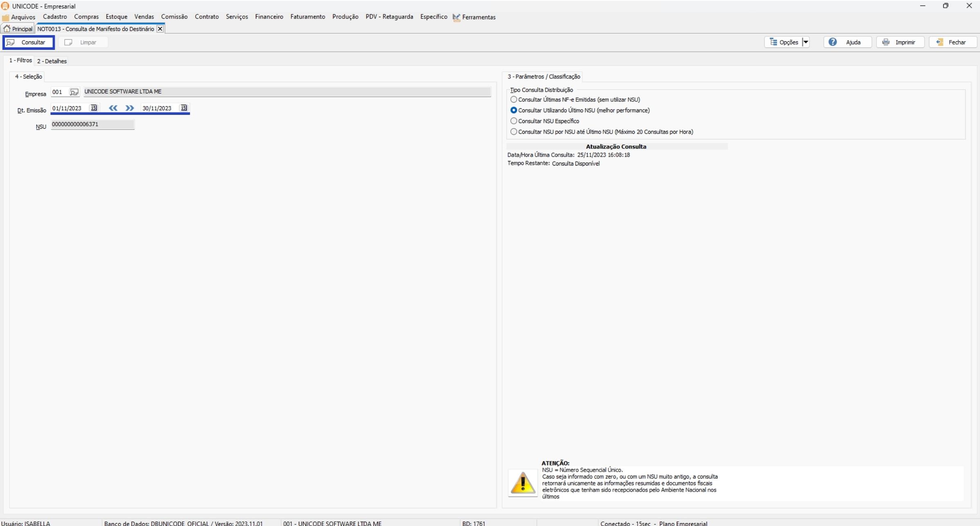Close the NOT0013 Consulta de Manifesto tab
980x526 pixels.
tap(160, 29)
